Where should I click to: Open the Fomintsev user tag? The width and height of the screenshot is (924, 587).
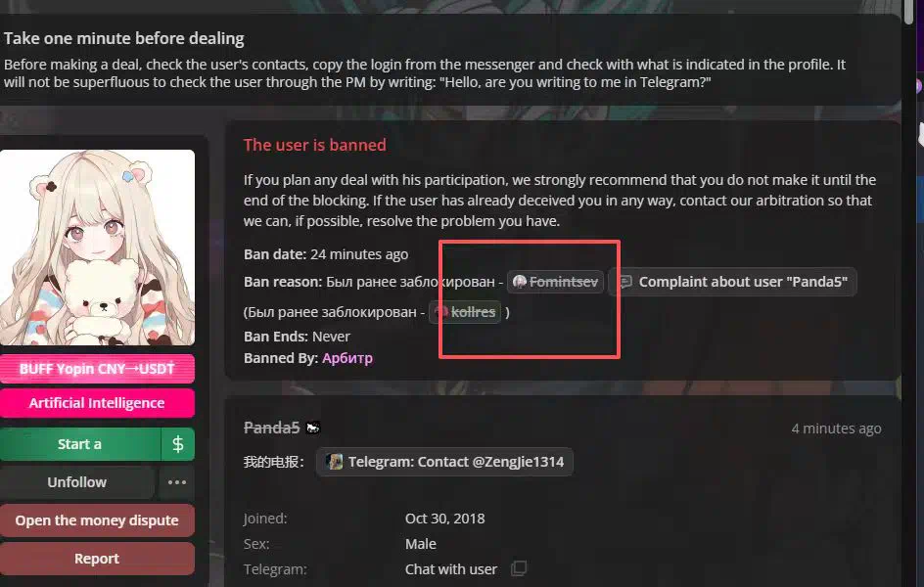pos(555,282)
